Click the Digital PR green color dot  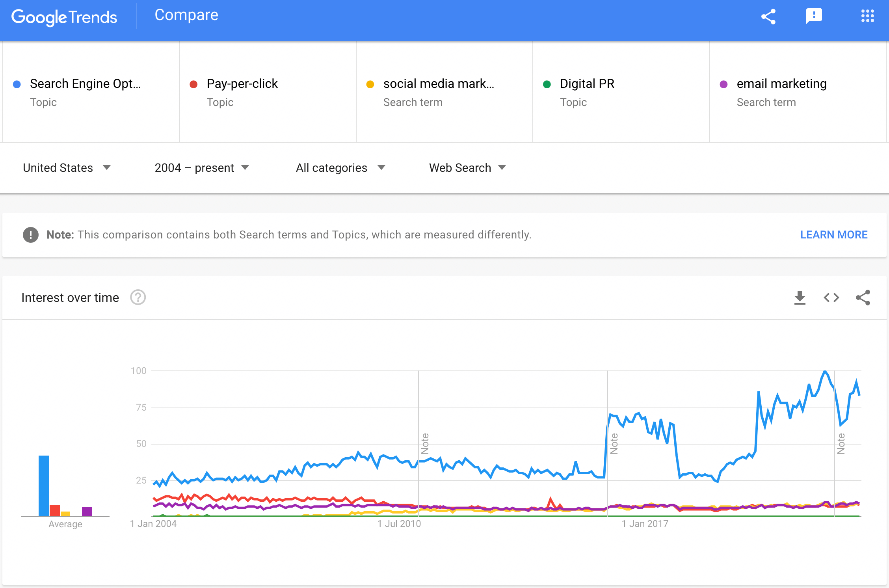(x=547, y=84)
